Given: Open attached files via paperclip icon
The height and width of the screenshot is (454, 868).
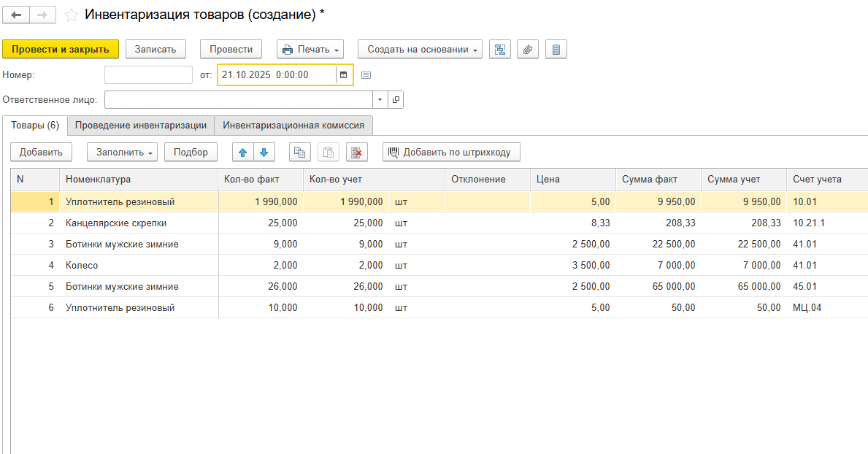Looking at the screenshot, I should [x=528, y=49].
